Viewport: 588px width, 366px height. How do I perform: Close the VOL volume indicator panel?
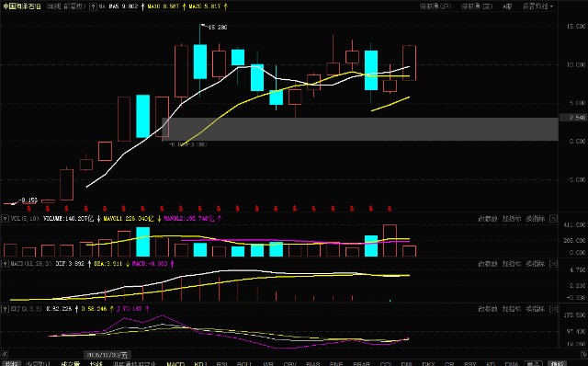553,219
